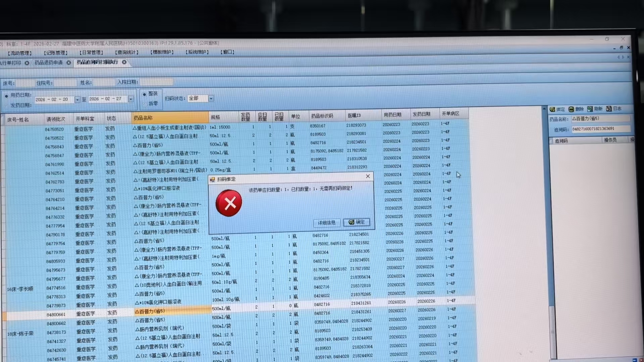Click drug code 8350167 cell
The height and width of the screenshot is (362, 644).
click(x=318, y=126)
